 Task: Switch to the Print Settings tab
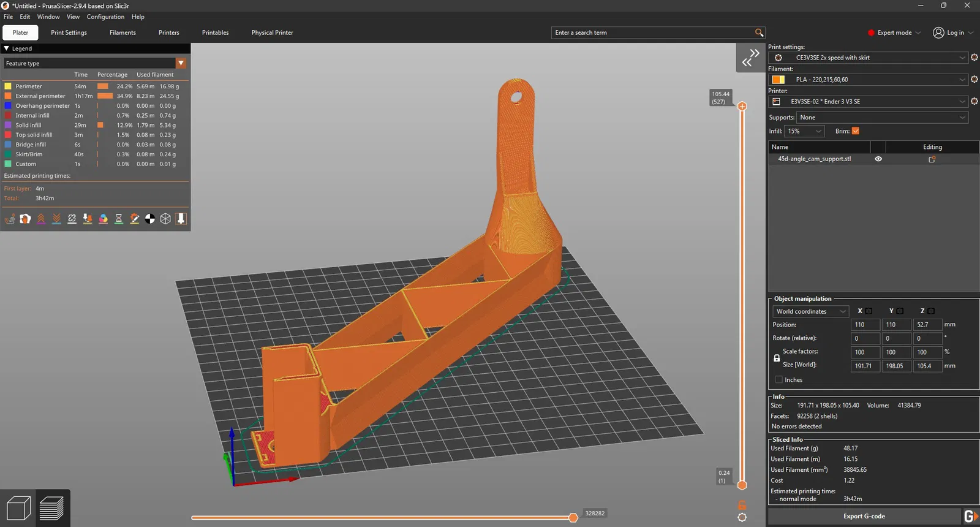[x=69, y=32]
